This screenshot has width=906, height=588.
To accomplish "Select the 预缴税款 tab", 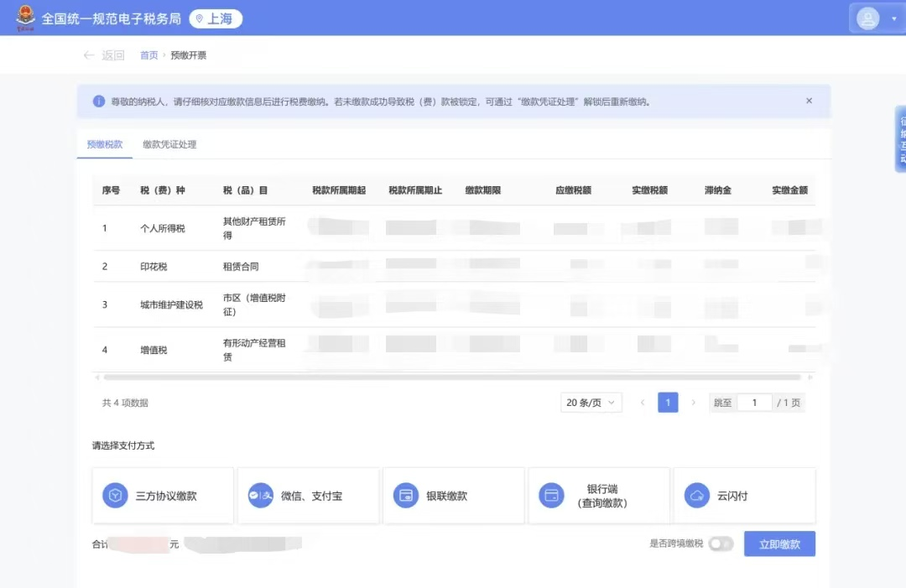I will tap(105, 144).
